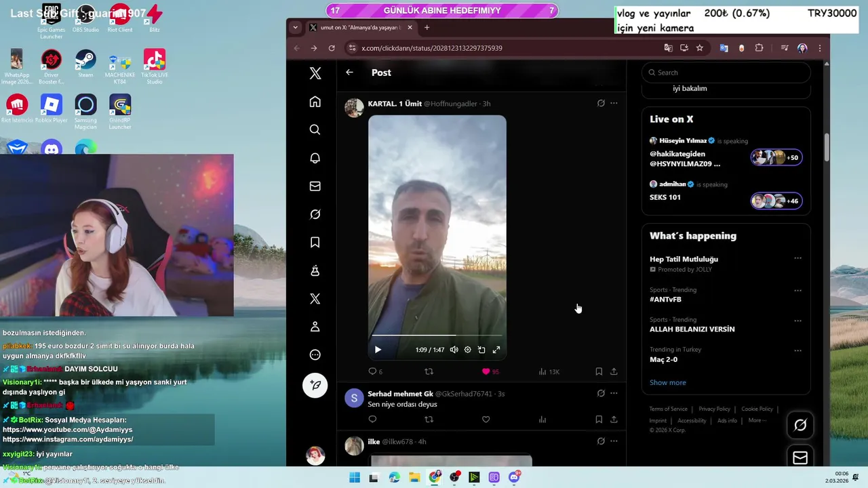The image size is (868, 488).
Task: Open Chrome extensions puzzle icon
Action: [759, 48]
